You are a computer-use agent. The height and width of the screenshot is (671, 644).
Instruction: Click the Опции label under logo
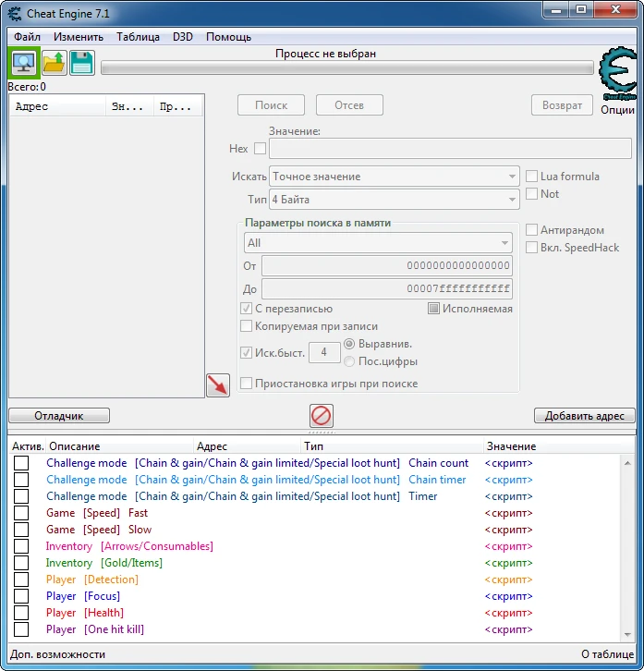[x=617, y=110]
